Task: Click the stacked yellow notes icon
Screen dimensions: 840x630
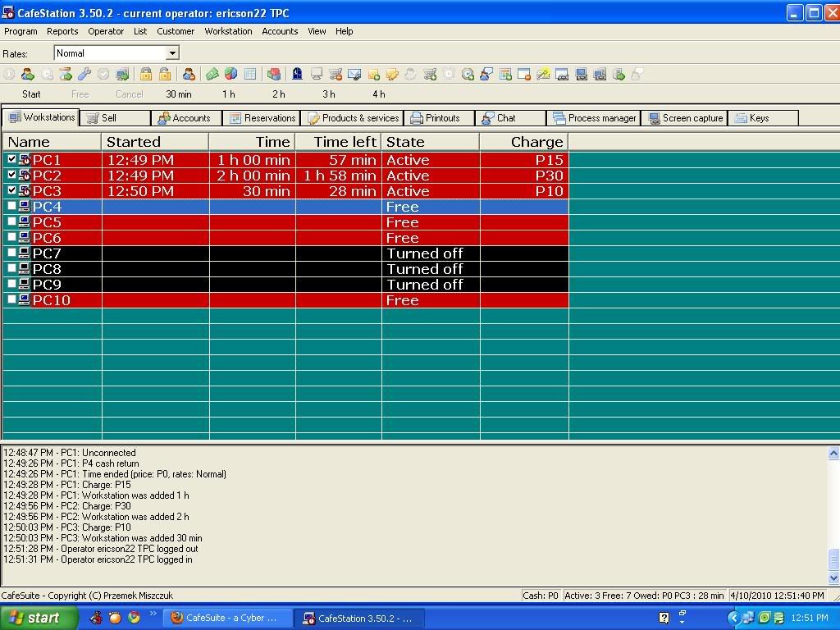Action: [392, 75]
